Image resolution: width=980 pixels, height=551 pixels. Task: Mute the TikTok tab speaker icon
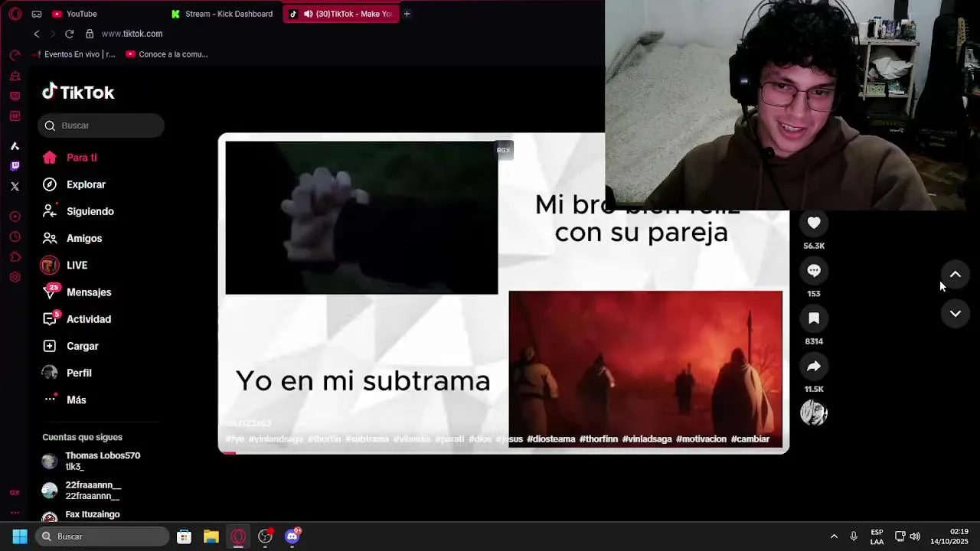tap(308, 14)
